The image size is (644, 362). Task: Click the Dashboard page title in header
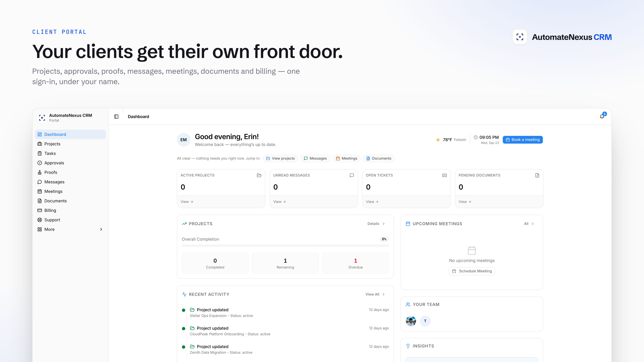(x=138, y=117)
